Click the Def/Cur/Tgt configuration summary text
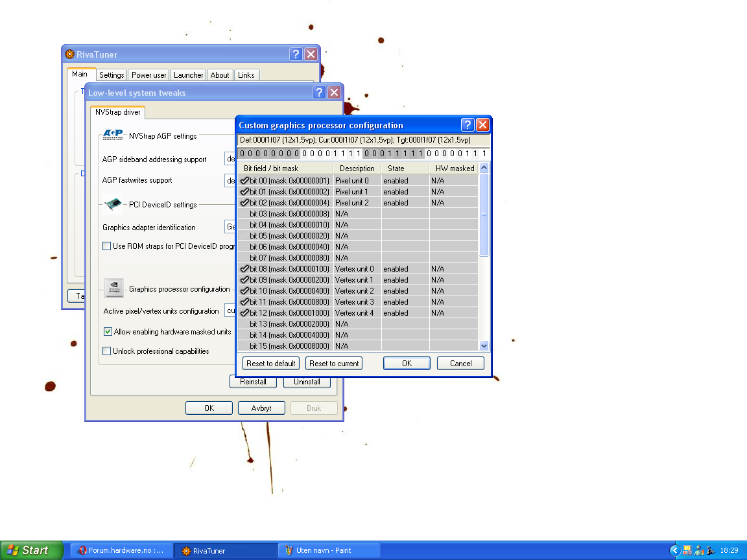 tap(355, 140)
